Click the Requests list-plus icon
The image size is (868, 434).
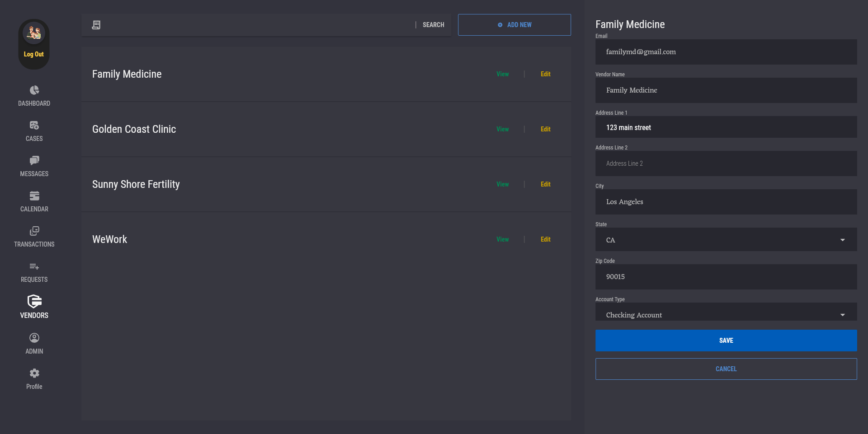click(x=34, y=266)
